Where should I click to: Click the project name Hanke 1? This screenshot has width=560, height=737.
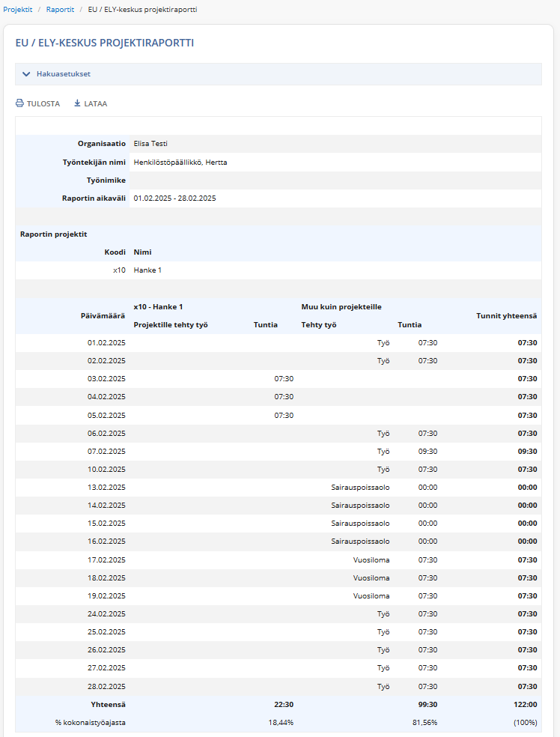click(147, 270)
